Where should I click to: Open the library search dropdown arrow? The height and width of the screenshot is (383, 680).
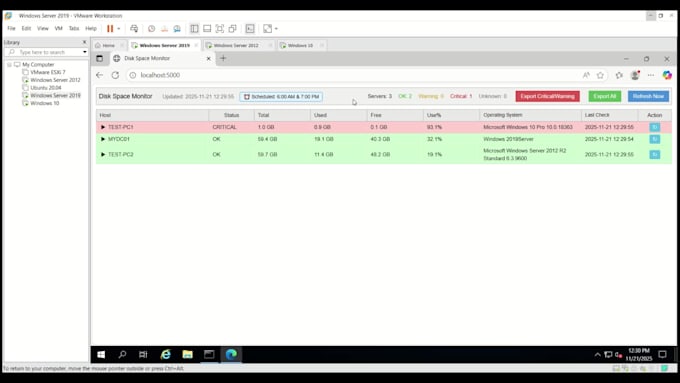pos(85,52)
